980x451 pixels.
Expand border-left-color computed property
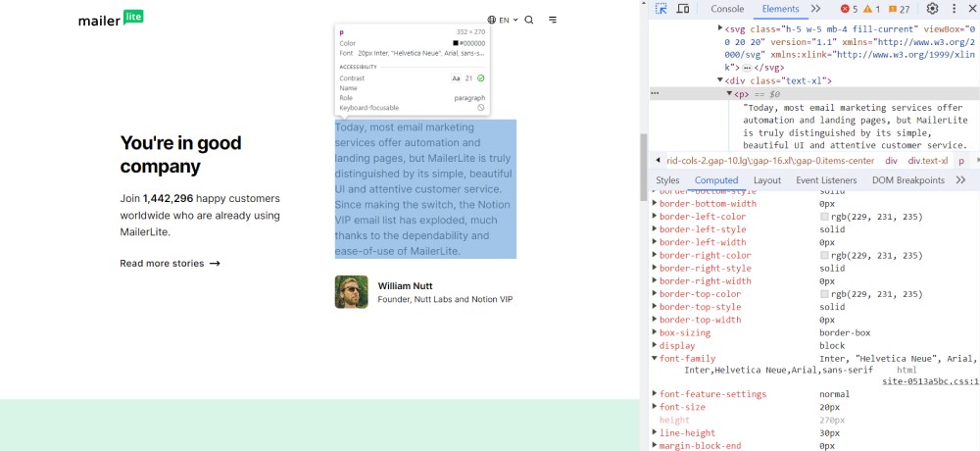pos(655,217)
